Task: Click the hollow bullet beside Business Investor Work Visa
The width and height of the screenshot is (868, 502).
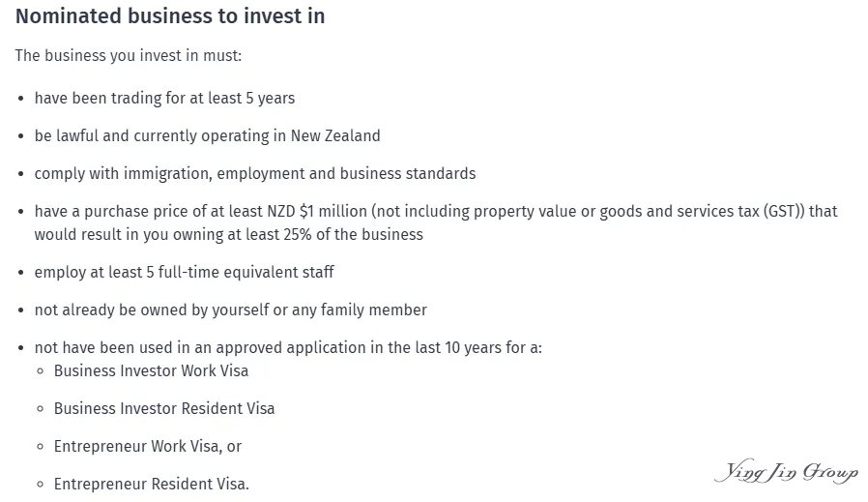Action: pyautogui.click(x=41, y=371)
